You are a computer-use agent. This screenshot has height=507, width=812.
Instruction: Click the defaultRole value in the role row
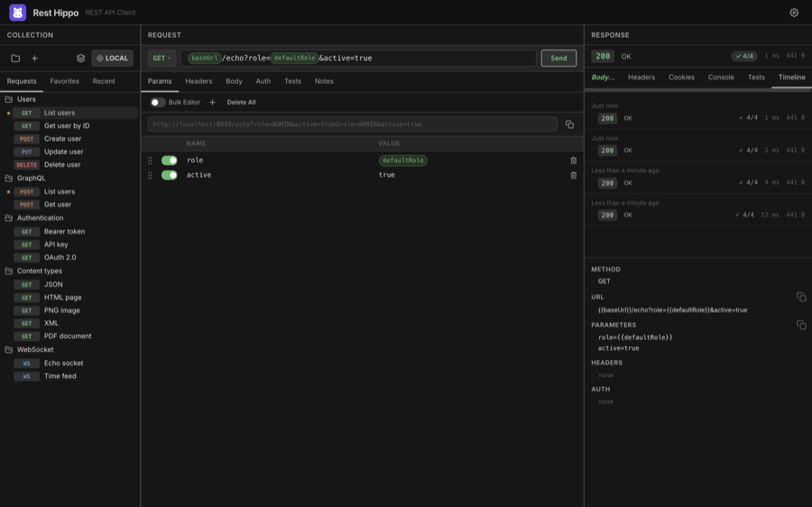[x=403, y=161]
